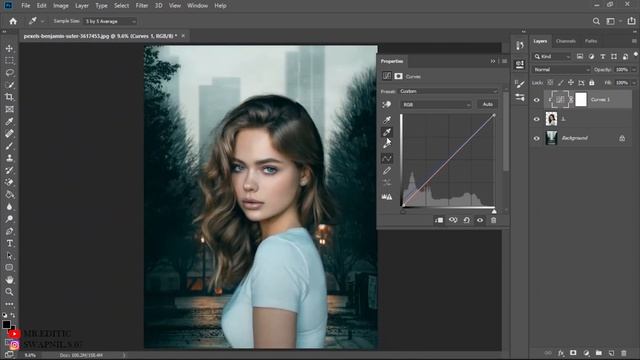
Task: Toggle clip adjustment to layer below
Action: pyautogui.click(x=439, y=220)
